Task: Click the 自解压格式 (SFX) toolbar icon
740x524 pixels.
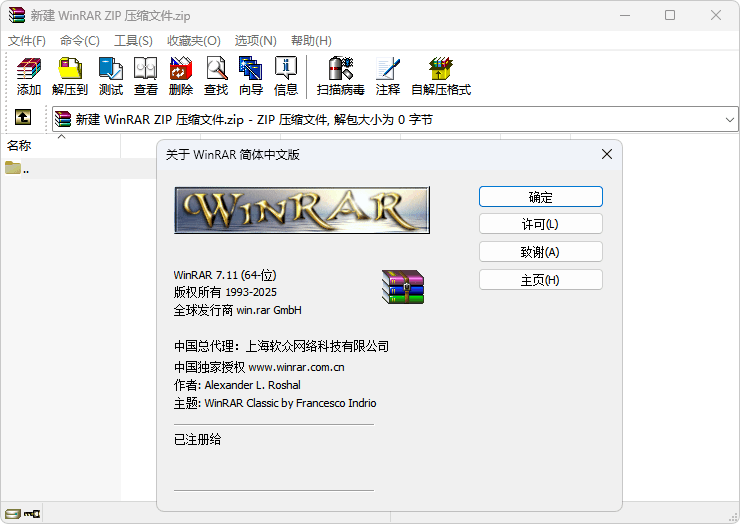Action: (x=441, y=76)
